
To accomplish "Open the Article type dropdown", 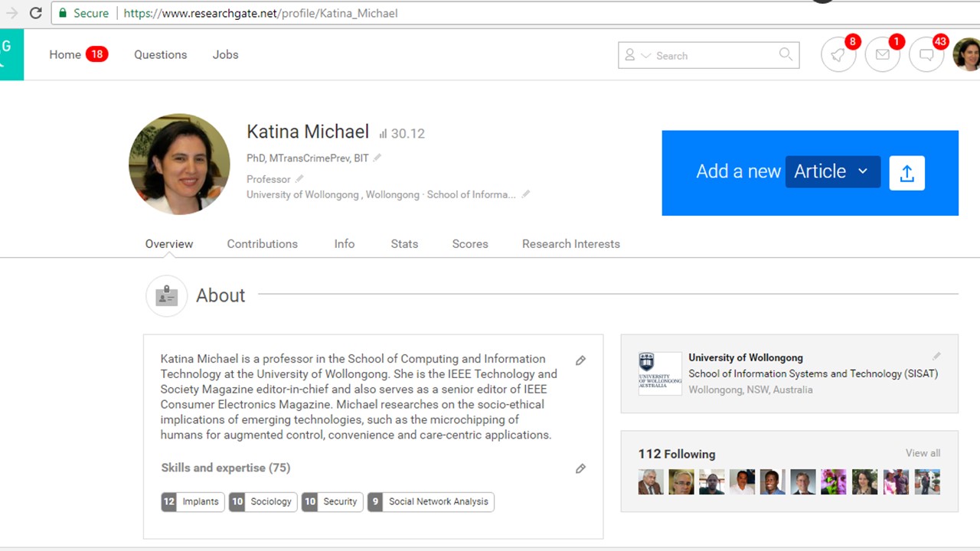I will tap(832, 171).
